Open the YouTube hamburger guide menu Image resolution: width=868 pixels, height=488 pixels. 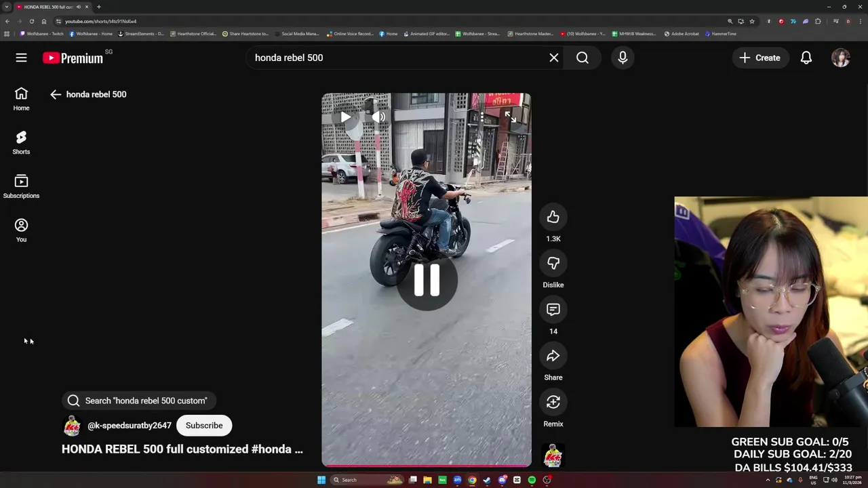coord(21,58)
